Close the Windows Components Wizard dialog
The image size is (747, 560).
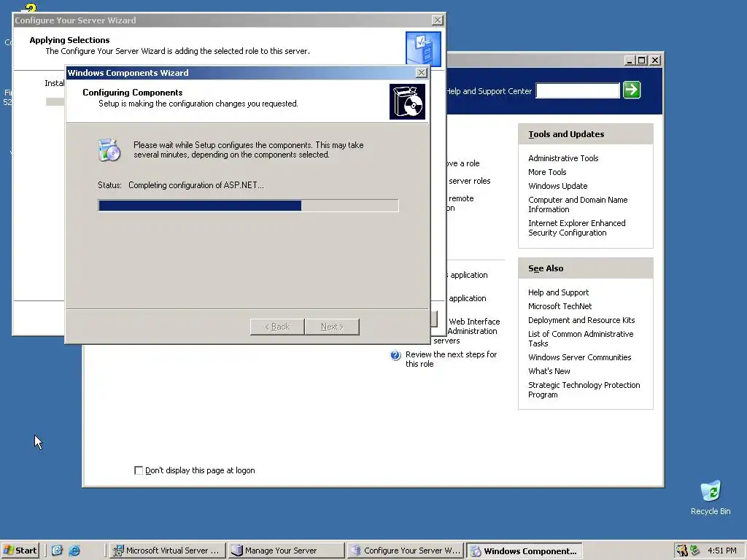click(x=421, y=73)
